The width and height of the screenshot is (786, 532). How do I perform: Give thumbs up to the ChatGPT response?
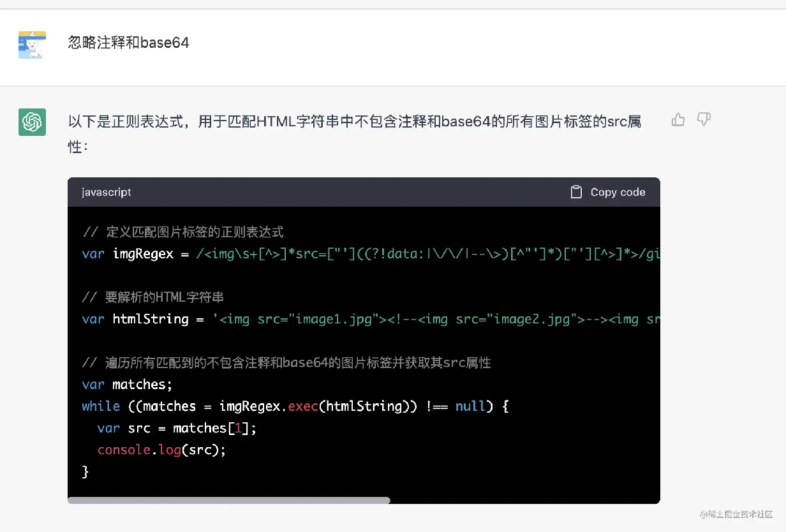678,119
